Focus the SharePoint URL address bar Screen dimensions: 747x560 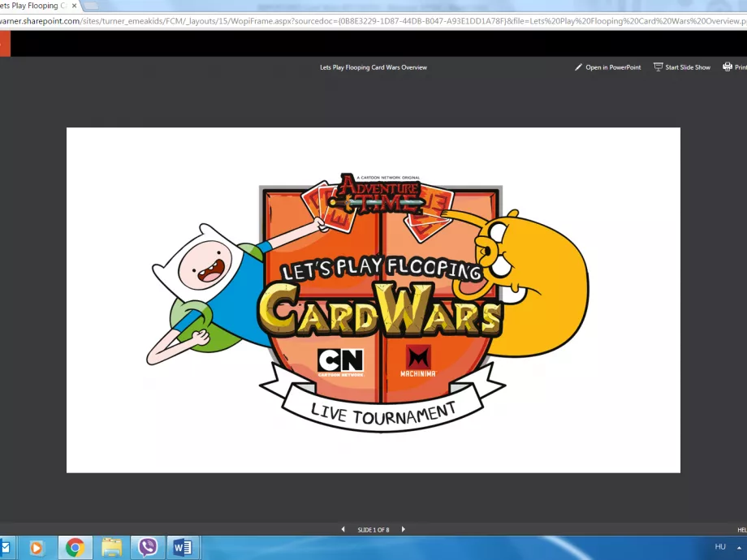[x=373, y=21]
